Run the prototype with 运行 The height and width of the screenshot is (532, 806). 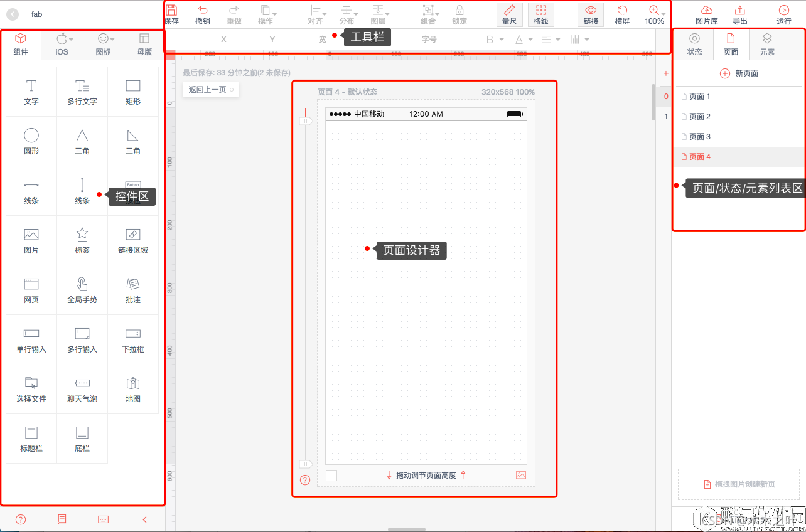(784, 15)
